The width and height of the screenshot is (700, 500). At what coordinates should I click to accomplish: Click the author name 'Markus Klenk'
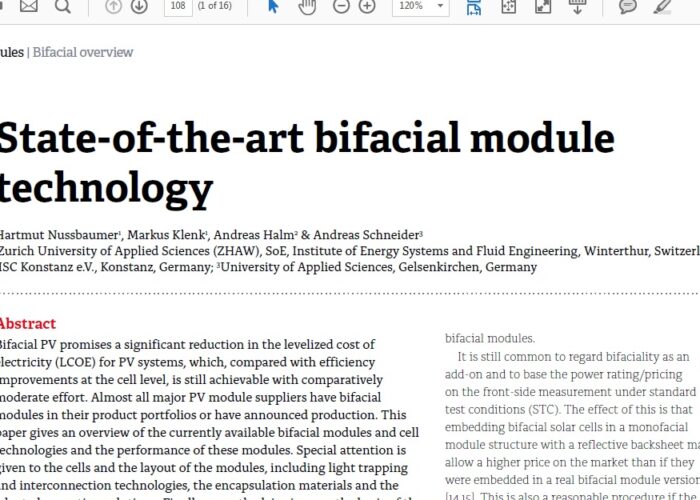[x=166, y=235]
